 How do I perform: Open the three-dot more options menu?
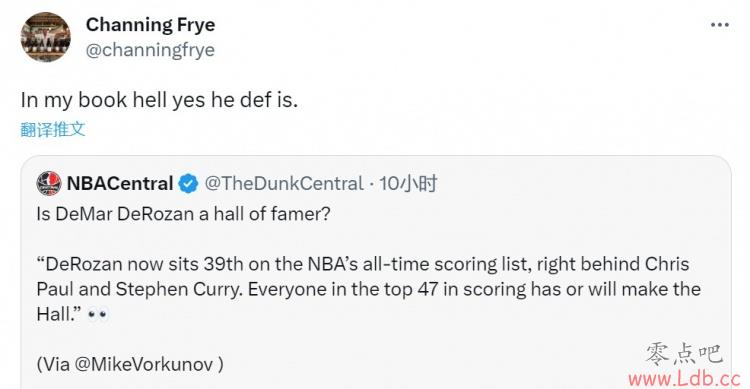coord(720,25)
